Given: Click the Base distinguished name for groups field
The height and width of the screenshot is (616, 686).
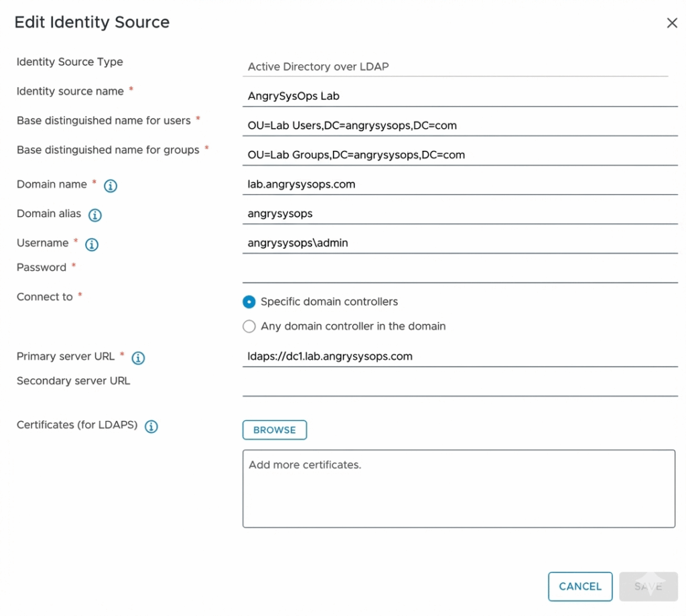Looking at the screenshot, I should point(460,155).
